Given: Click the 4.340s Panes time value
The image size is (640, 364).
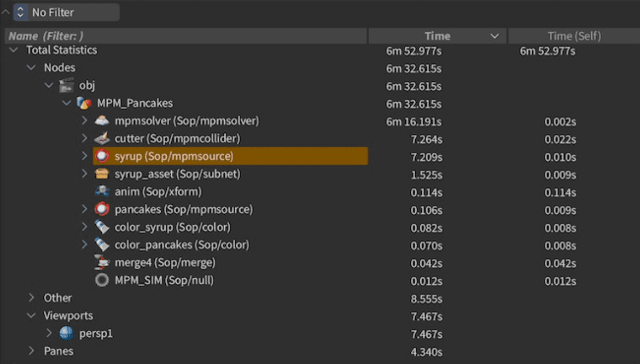Looking at the screenshot, I should coord(426,352).
